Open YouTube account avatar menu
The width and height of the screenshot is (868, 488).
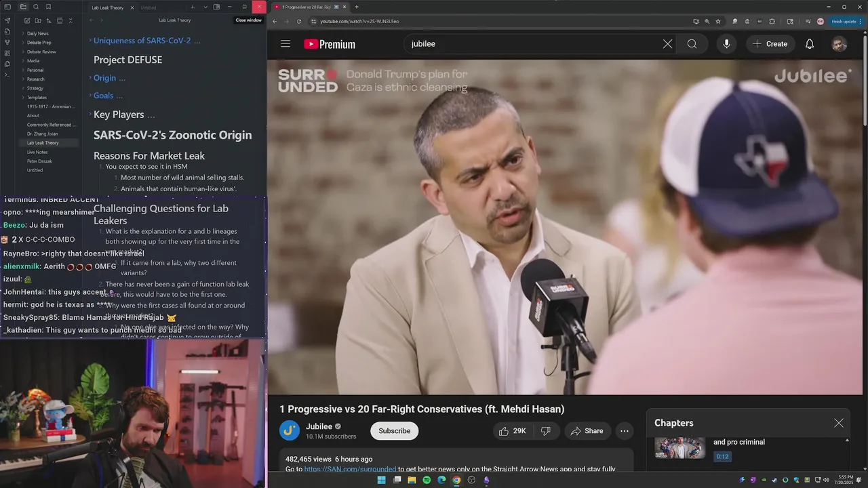tap(840, 44)
